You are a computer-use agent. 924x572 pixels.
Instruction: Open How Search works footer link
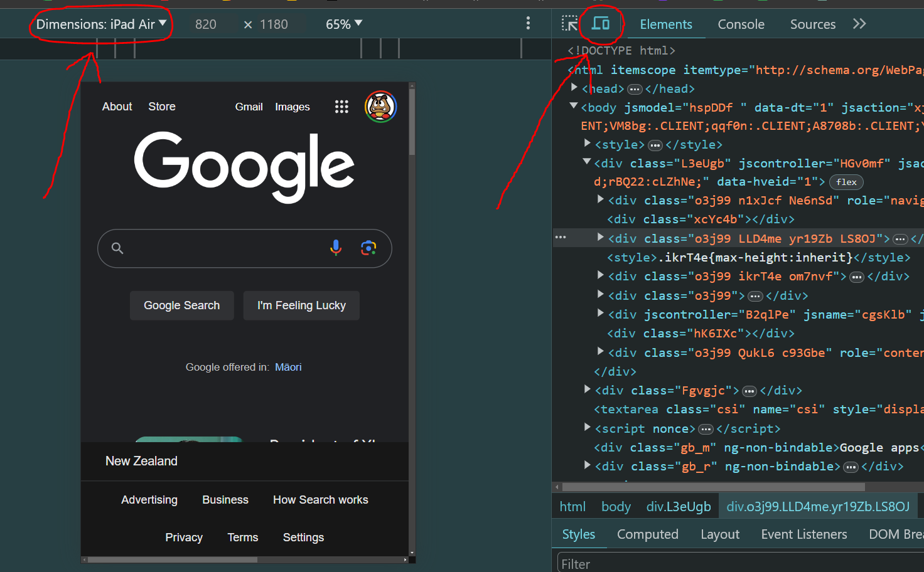[x=321, y=500]
